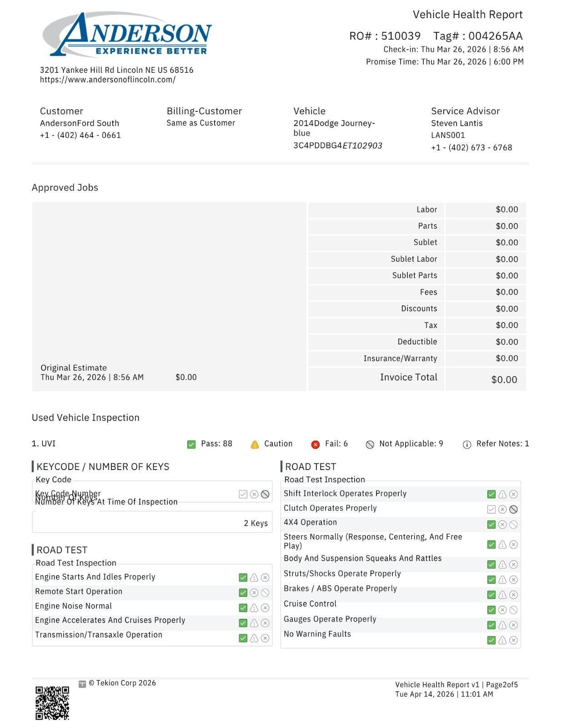This screenshot has width=562, height=728.
Task: Toggle pass checkbox for Shift Interlock Operates Properly
Action: click(491, 494)
